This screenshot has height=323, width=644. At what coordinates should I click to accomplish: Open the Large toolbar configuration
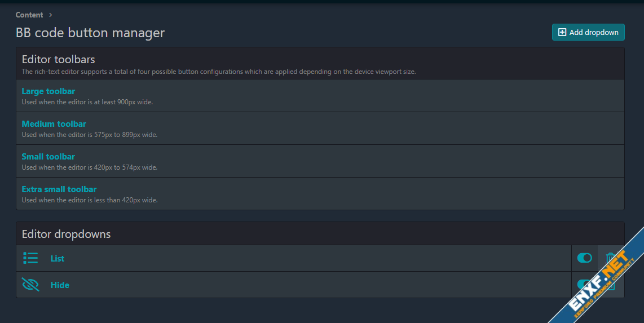click(48, 91)
